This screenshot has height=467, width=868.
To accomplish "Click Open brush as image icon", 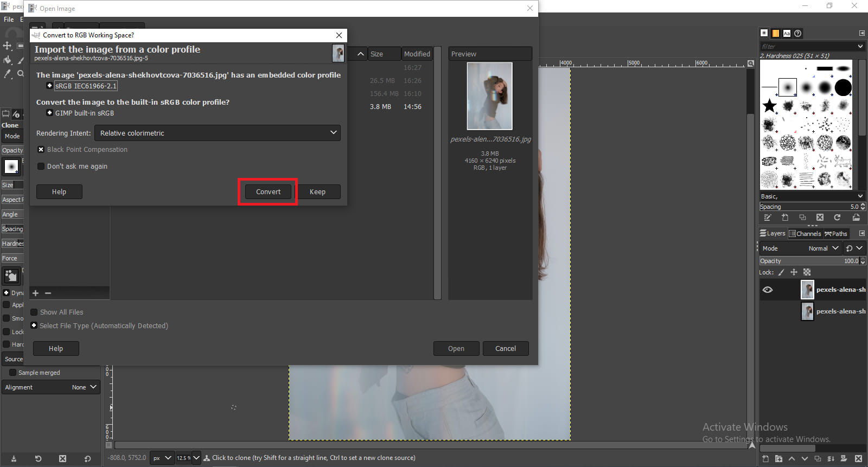I will coord(856,217).
